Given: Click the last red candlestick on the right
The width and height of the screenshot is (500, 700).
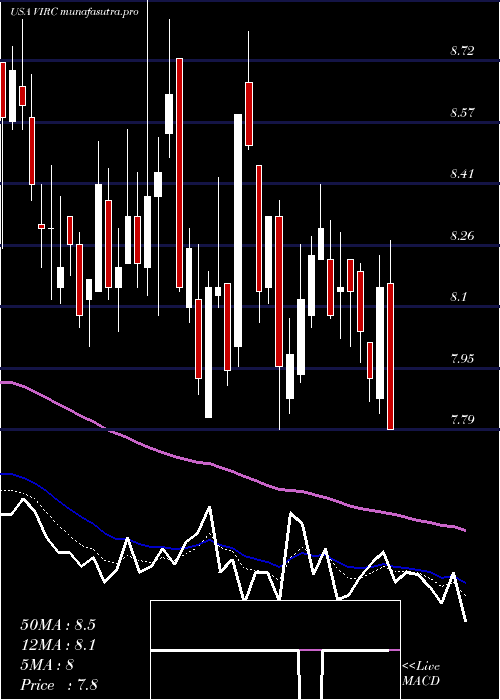Looking at the screenshot, I should coord(391,356).
